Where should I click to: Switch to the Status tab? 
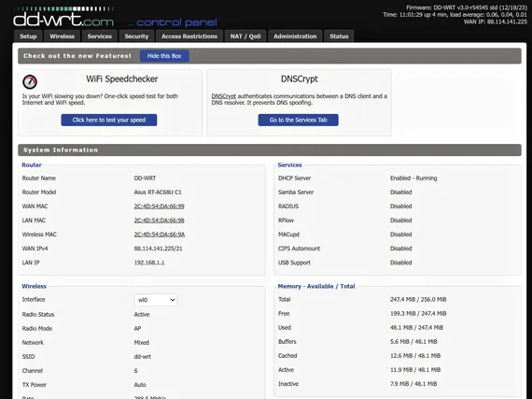(339, 36)
